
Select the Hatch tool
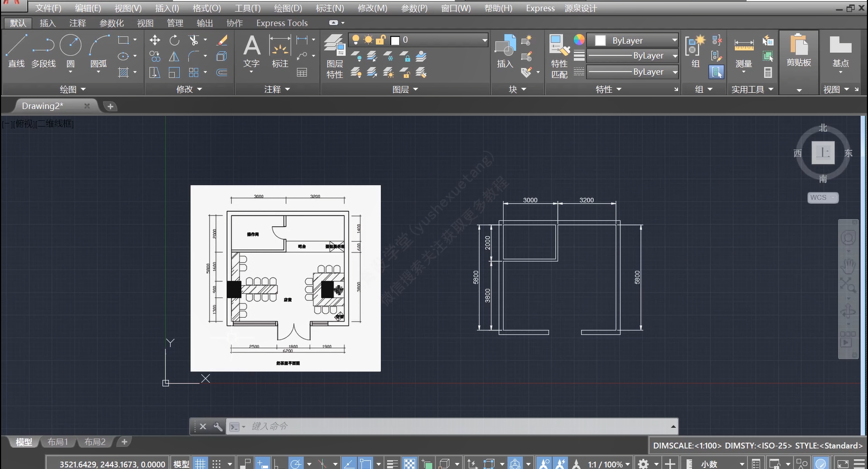click(124, 72)
